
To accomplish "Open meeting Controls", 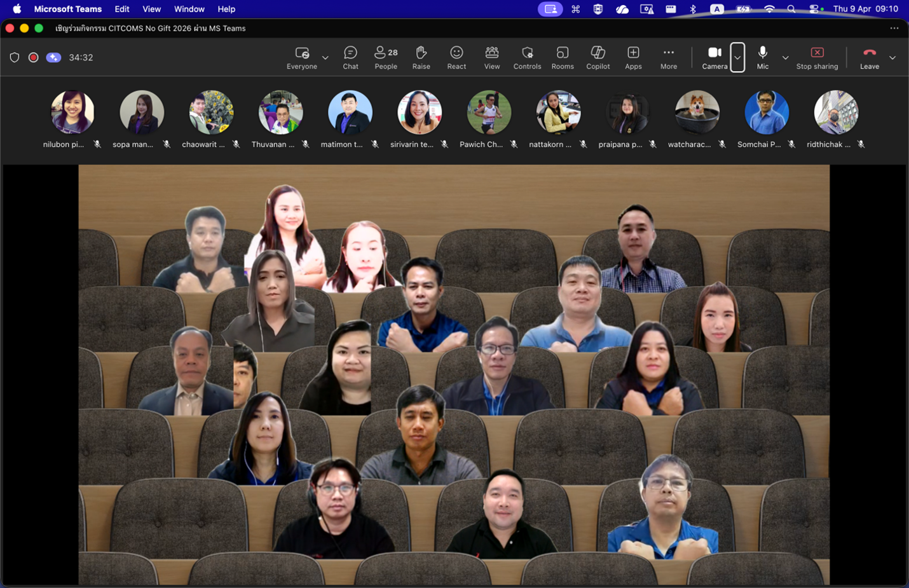I will point(527,57).
